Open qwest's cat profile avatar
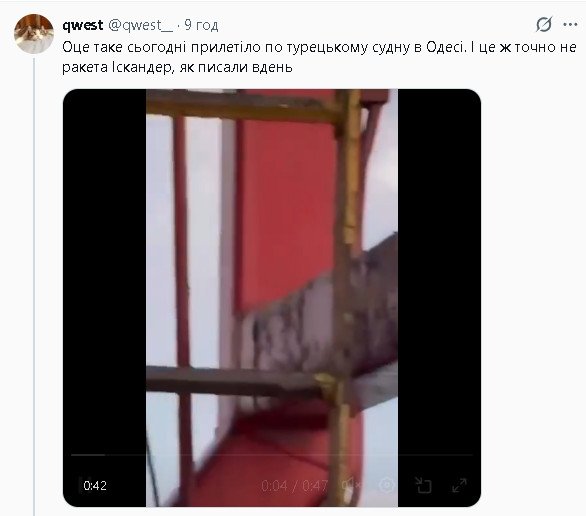This screenshot has height=516, width=586. tap(34, 34)
